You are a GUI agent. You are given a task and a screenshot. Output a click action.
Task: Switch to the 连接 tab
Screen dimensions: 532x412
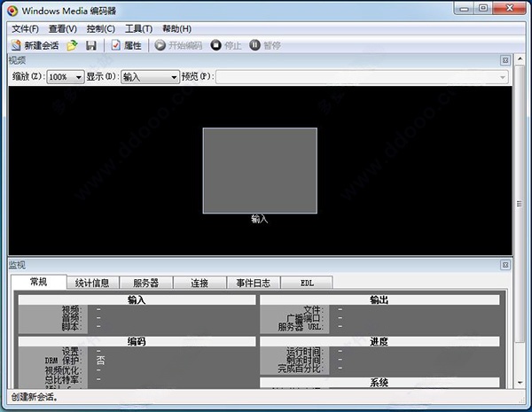199,283
